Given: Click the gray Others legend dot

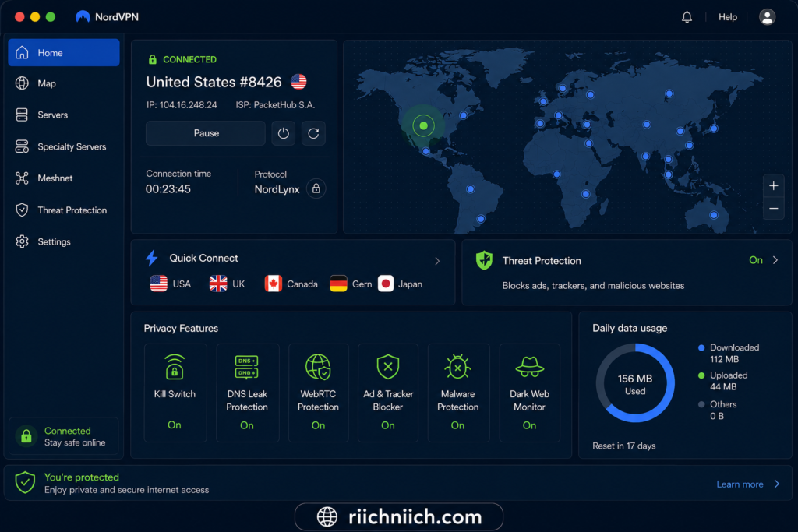Looking at the screenshot, I should (x=701, y=405).
